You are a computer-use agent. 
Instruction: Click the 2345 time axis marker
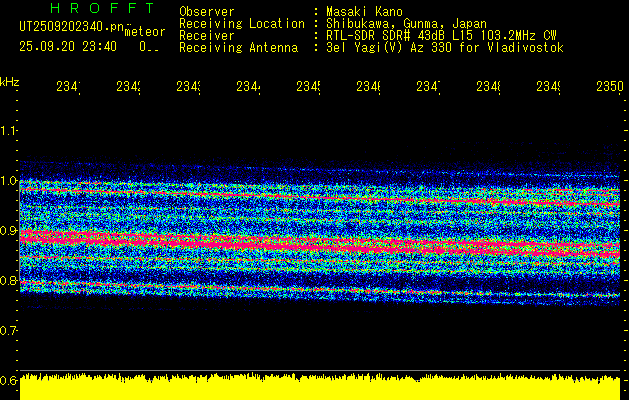coord(308,87)
